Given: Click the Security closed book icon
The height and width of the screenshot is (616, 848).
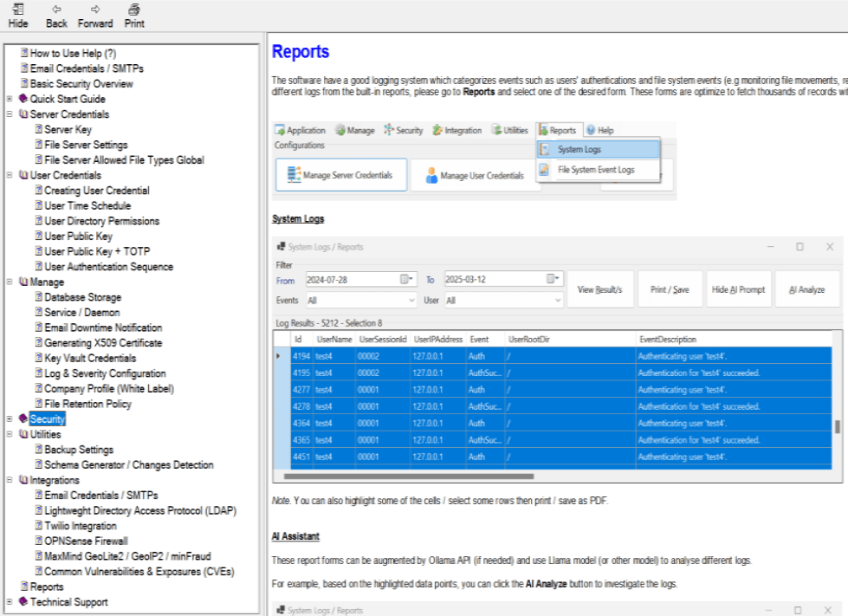Looking at the screenshot, I should (x=23, y=418).
